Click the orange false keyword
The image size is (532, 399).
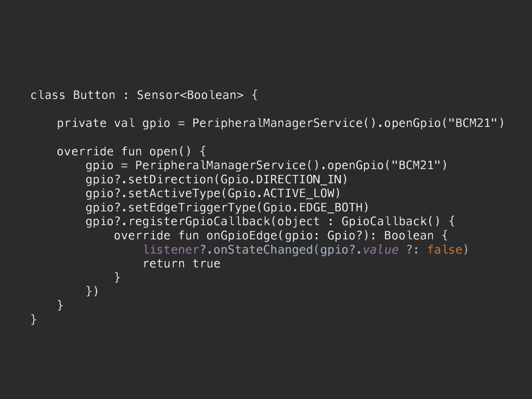pyautogui.click(x=445, y=250)
